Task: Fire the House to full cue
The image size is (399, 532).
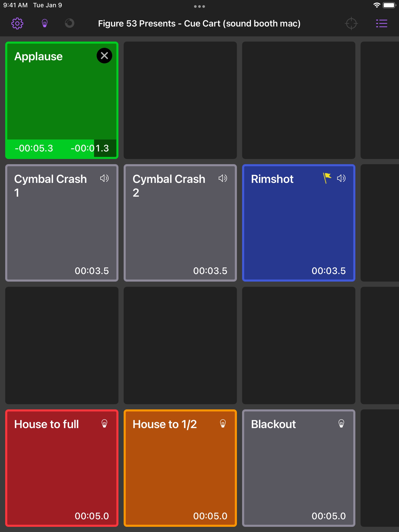Action: click(62, 468)
